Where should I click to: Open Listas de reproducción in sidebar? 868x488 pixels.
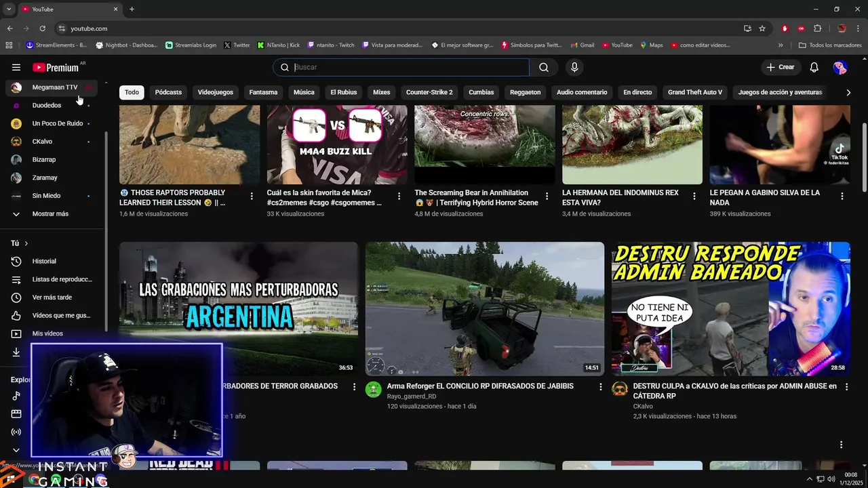(53, 279)
